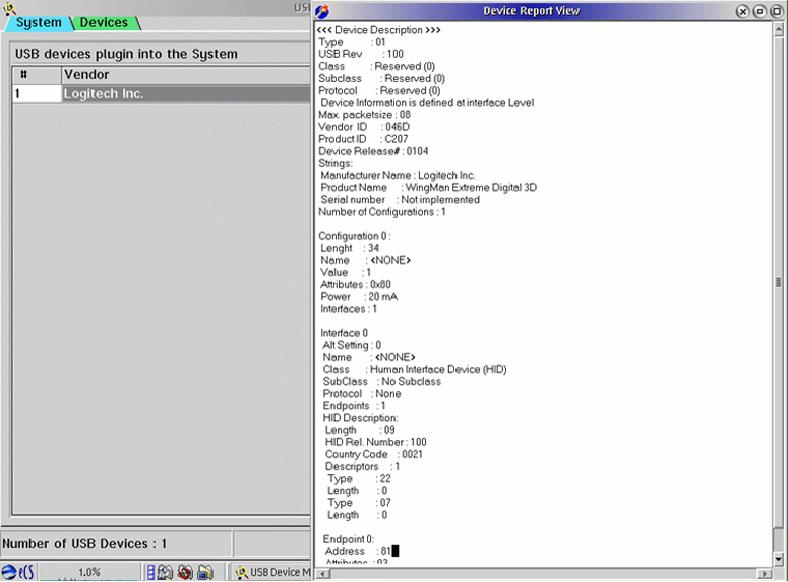Viewport: 788px width, 582px height.
Task: Click the # column header
Action: (37, 75)
